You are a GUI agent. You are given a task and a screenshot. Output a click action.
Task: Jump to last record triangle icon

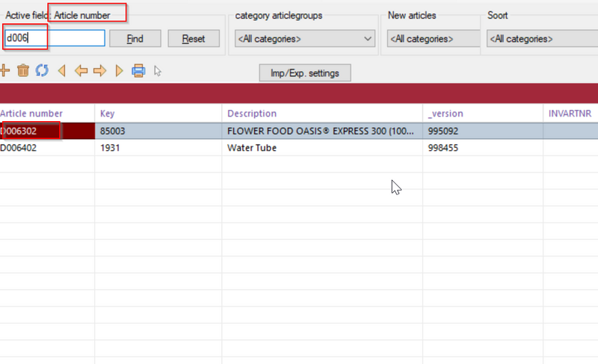click(119, 71)
